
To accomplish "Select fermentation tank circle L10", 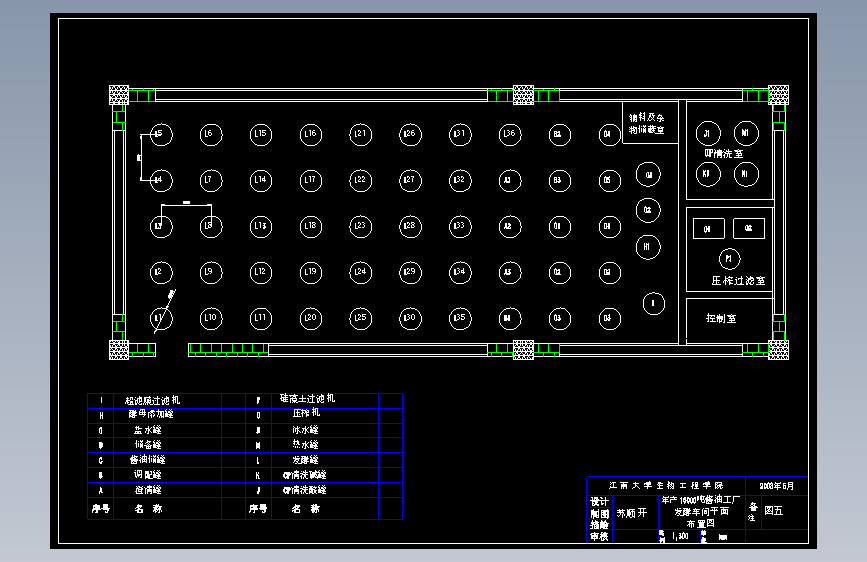I will tap(211, 318).
